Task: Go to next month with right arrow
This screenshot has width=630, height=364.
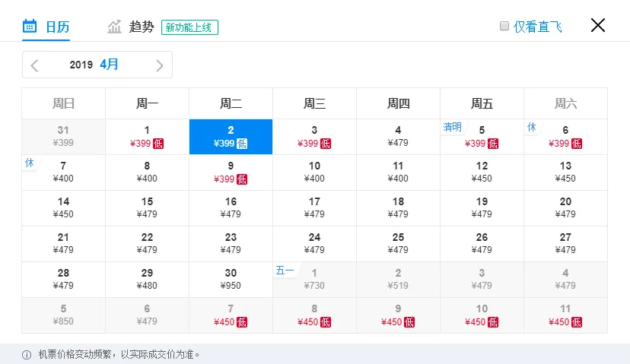Action: pos(160,65)
